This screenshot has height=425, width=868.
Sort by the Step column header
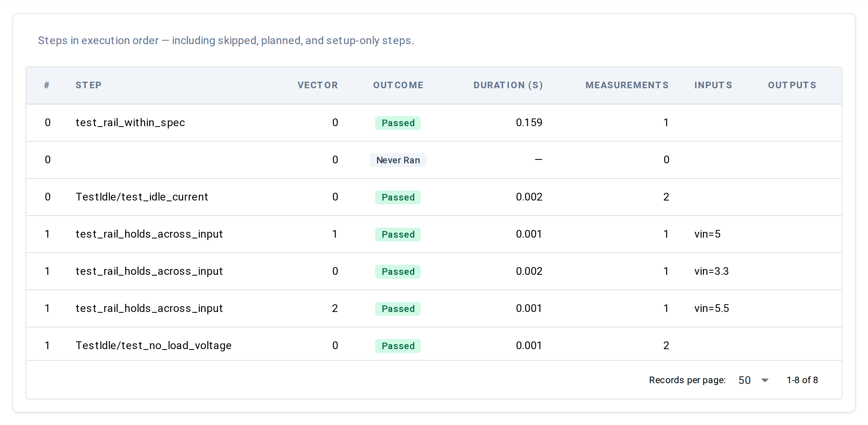point(88,85)
